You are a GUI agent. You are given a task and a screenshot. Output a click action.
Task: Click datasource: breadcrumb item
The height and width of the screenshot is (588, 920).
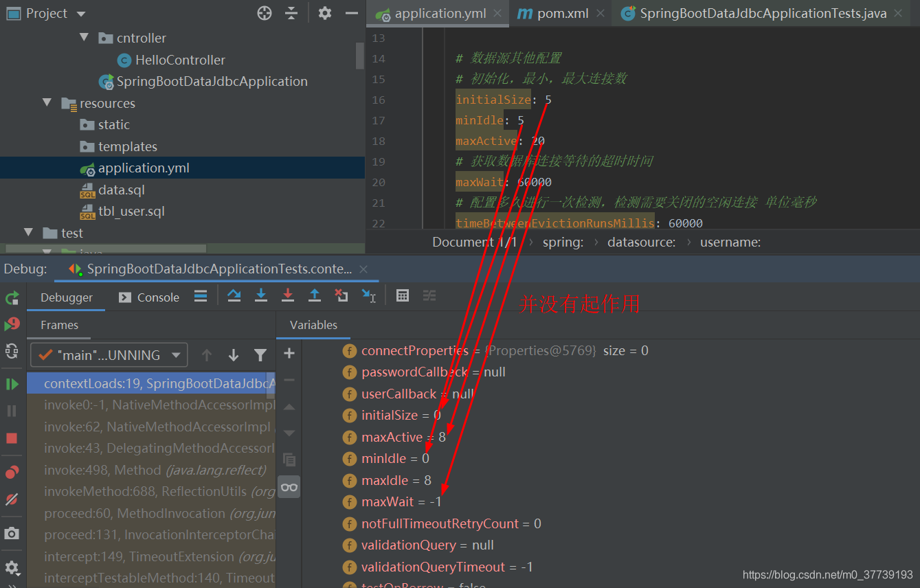pos(641,242)
